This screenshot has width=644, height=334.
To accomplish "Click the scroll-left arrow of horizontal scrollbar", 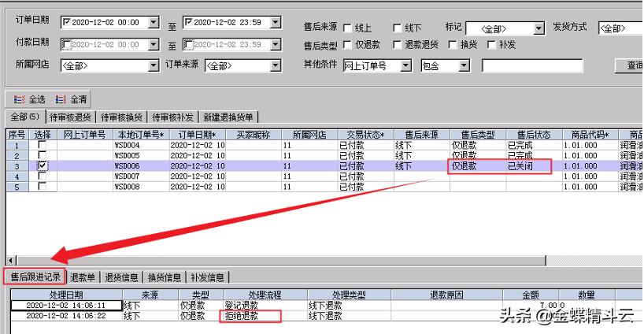I will coord(11,260).
